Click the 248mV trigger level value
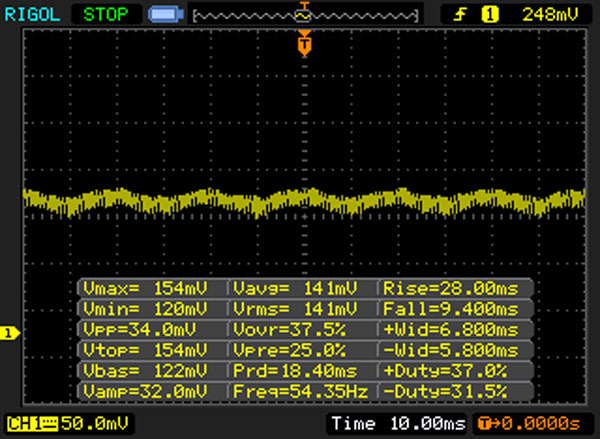Screen dimensions: 600x439 pos(550,15)
